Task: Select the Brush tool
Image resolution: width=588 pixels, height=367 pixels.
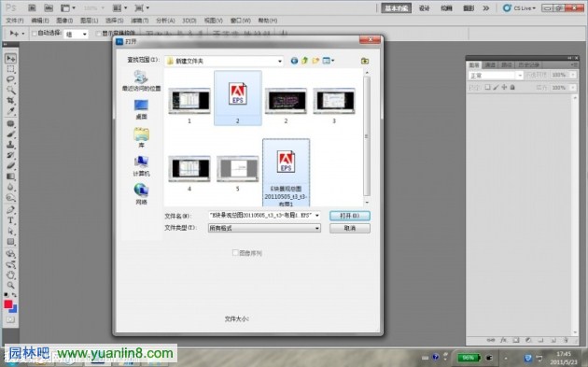Action: 10,134
